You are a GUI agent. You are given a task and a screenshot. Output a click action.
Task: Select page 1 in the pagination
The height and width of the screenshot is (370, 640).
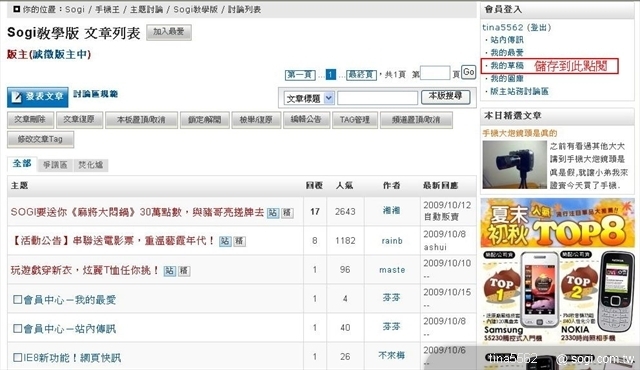[331, 75]
